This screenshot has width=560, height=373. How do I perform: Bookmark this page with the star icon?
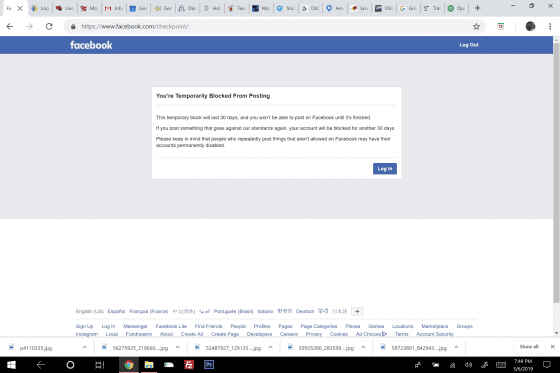click(476, 26)
